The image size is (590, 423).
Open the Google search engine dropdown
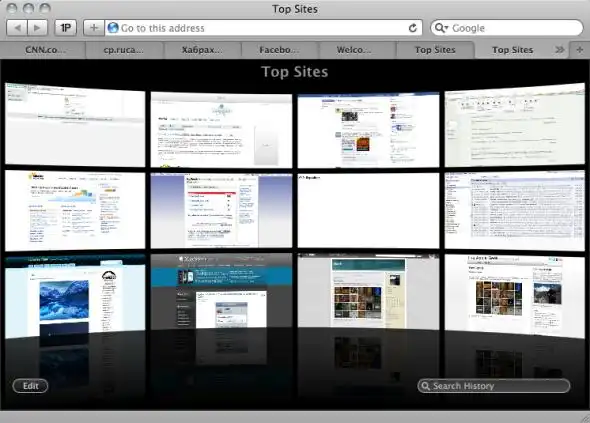(441, 28)
